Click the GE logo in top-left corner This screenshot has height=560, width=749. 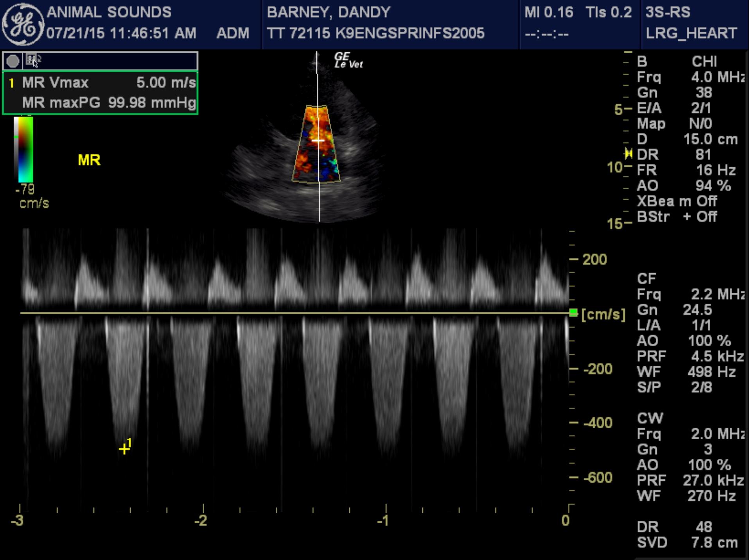[22, 24]
